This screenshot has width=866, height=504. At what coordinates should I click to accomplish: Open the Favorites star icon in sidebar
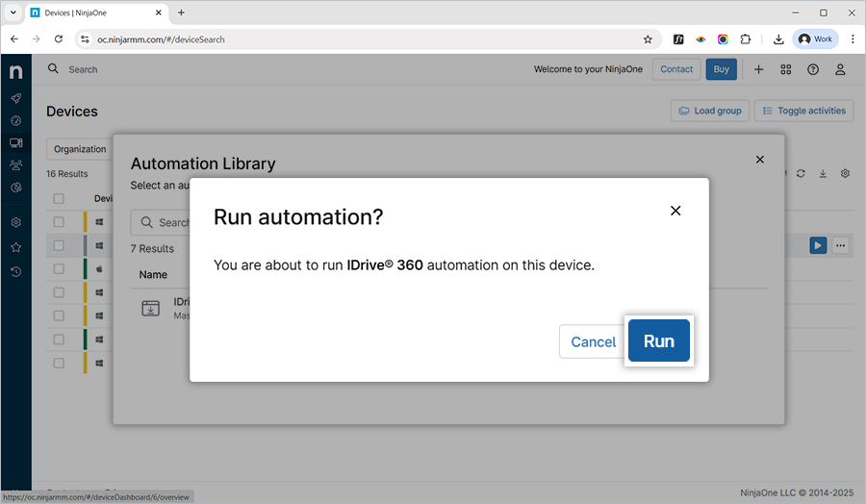(x=15, y=247)
